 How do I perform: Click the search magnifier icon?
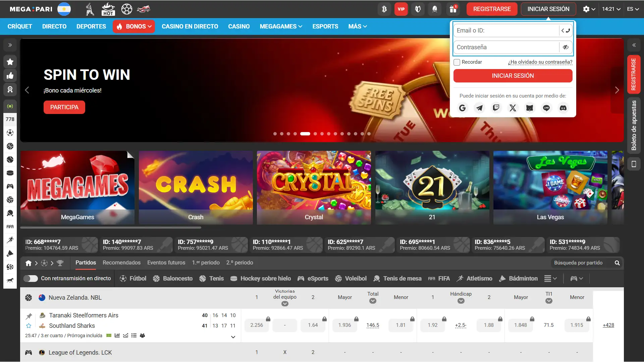click(x=617, y=263)
